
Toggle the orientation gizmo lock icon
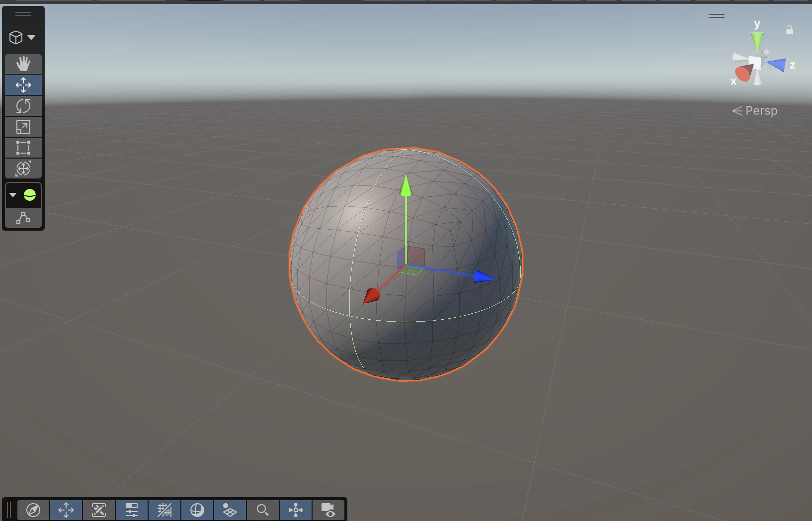(790, 30)
